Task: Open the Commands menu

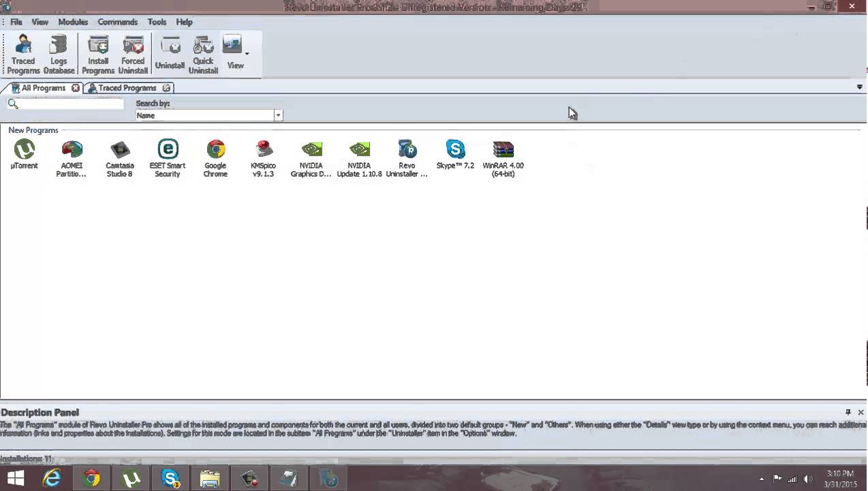Action: click(x=117, y=22)
